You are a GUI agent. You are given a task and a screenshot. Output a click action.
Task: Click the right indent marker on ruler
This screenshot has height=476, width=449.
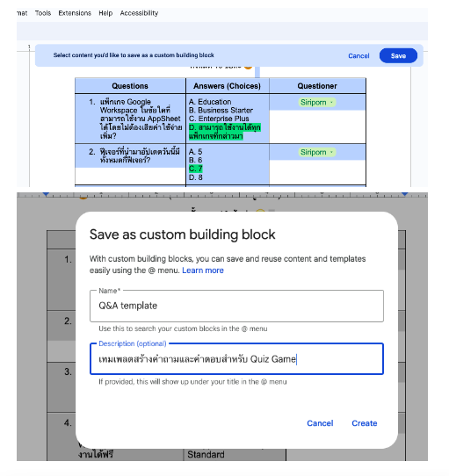point(405,194)
